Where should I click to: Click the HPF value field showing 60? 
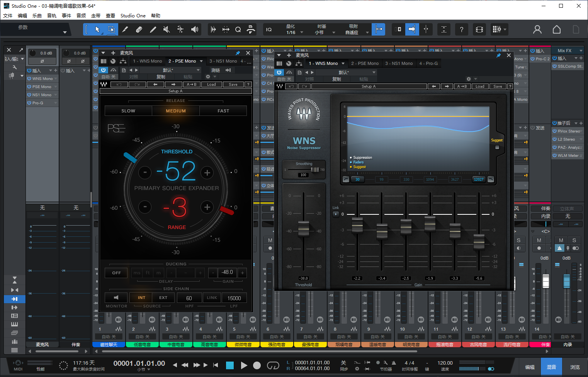point(189,298)
